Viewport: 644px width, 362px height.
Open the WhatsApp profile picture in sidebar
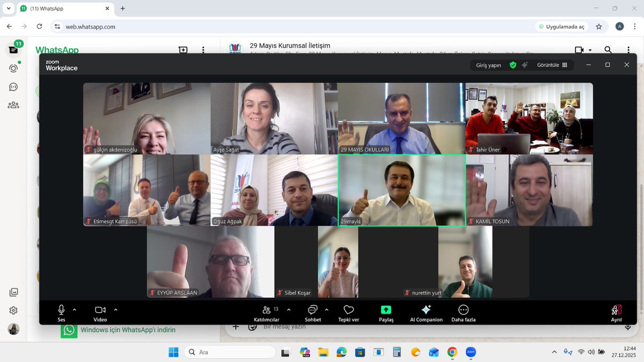[13, 329]
